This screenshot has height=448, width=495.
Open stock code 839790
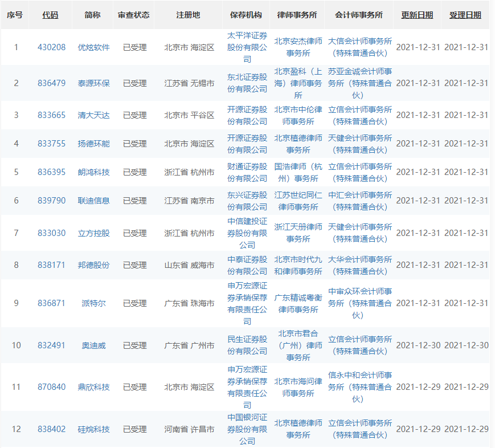tap(51, 201)
